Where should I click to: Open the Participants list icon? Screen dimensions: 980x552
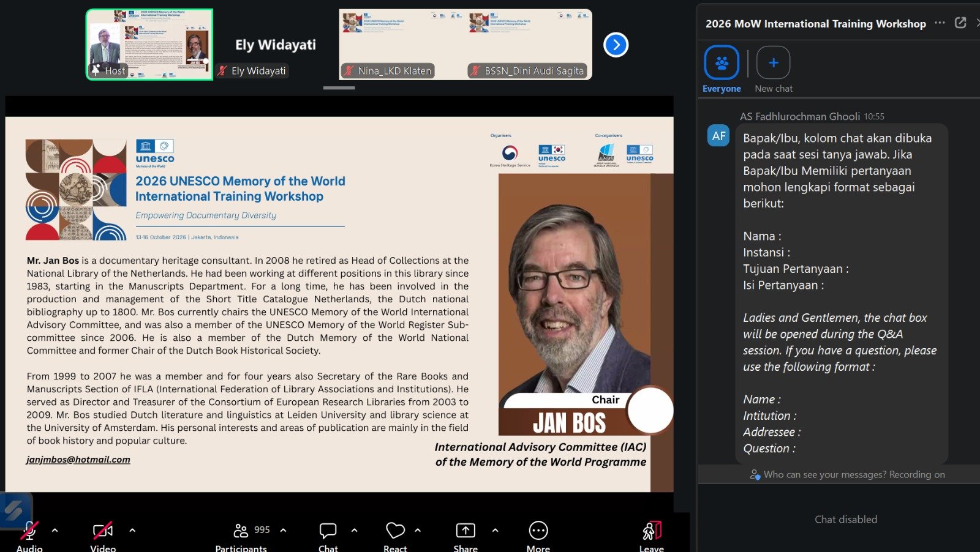pyautogui.click(x=241, y=530)
